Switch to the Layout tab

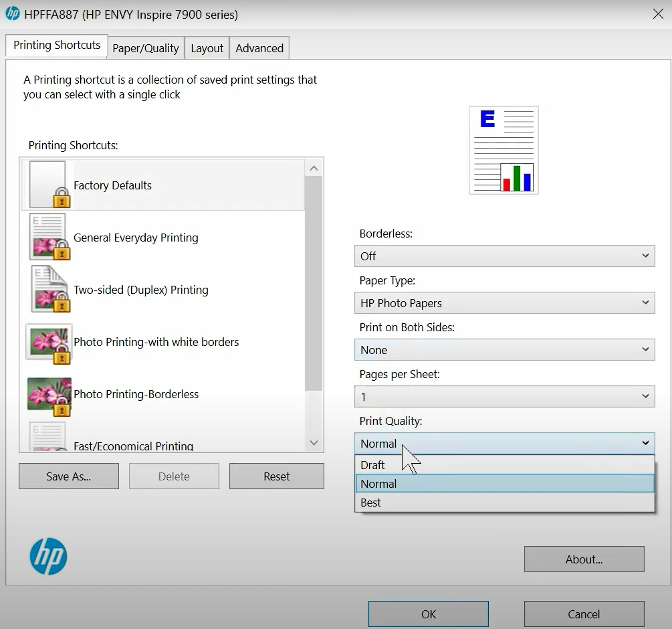207,48
